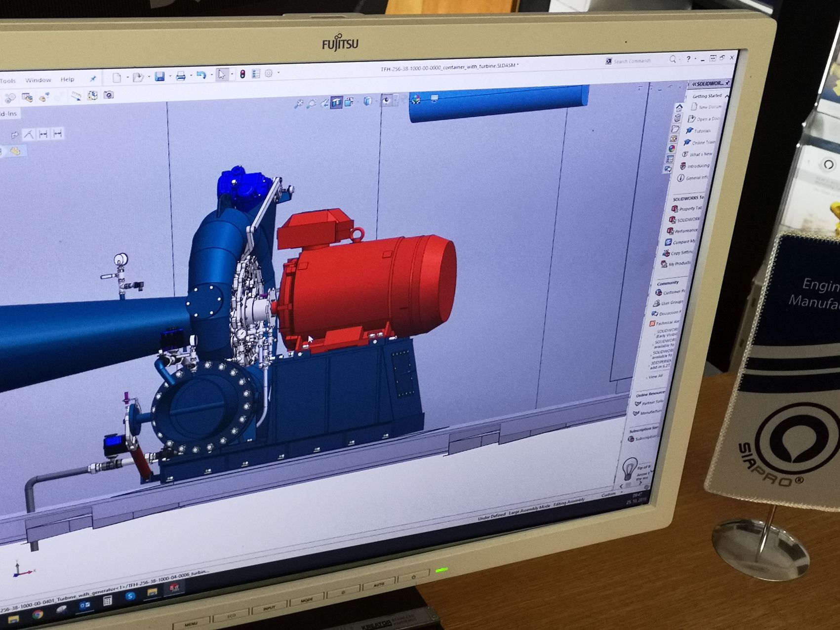Viewport: 840px width, 630px height.
Task: Open the SOLIDWORKS Forum speech bubbles tab
Action: tap(668, 169)
